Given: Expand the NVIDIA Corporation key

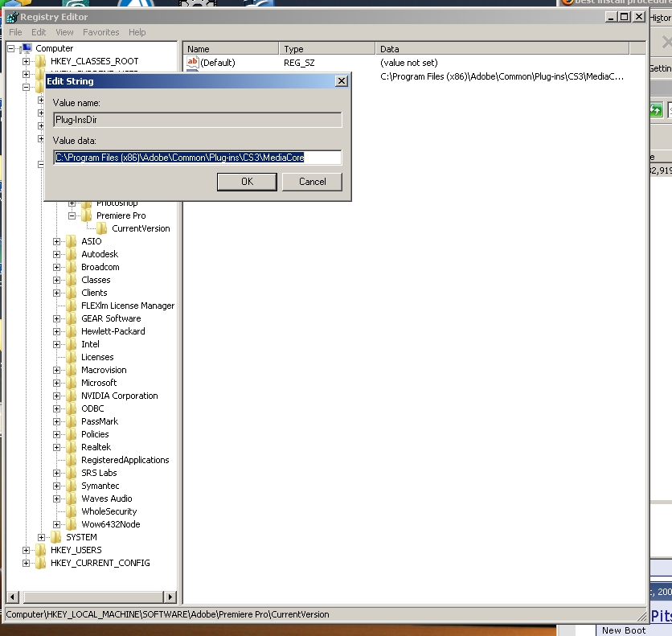Looking at the screenshot, I should (x=56, y=396).
